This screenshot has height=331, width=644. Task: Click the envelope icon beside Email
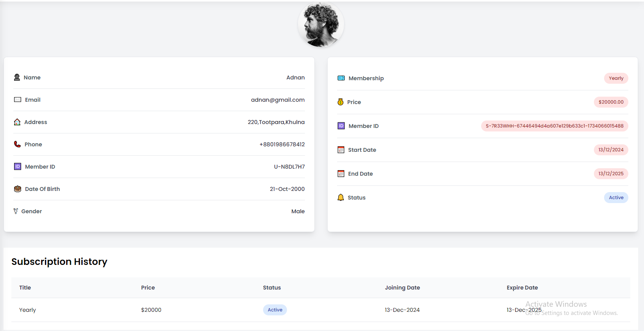[18, 100]
